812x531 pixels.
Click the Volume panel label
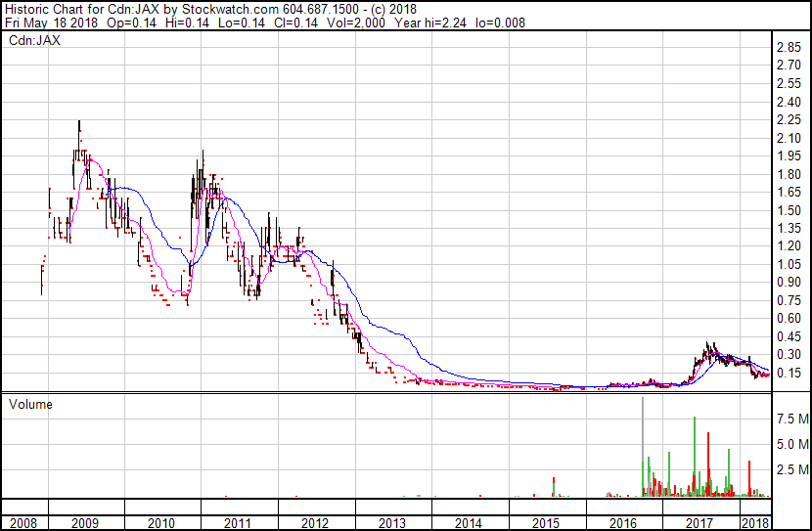(30, 404)
